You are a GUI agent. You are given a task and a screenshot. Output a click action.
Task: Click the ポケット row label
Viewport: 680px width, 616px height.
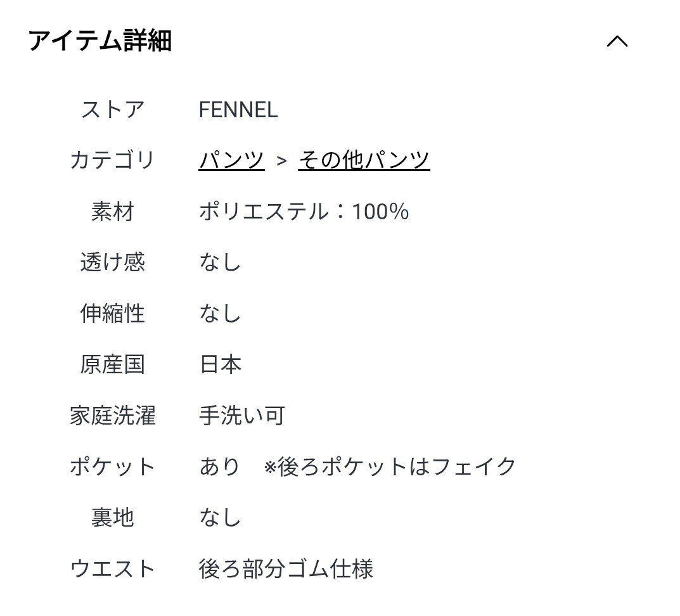[113, 467]
